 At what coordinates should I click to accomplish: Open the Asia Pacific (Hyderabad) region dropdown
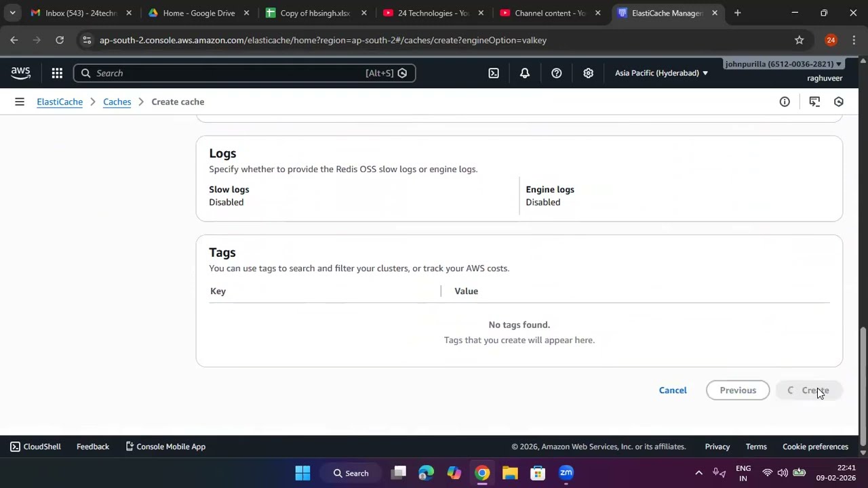pos(661,73)
